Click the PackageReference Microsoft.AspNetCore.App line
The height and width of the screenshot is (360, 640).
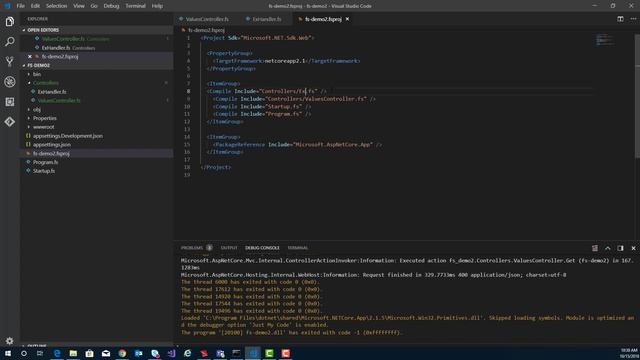coord(298,144)
